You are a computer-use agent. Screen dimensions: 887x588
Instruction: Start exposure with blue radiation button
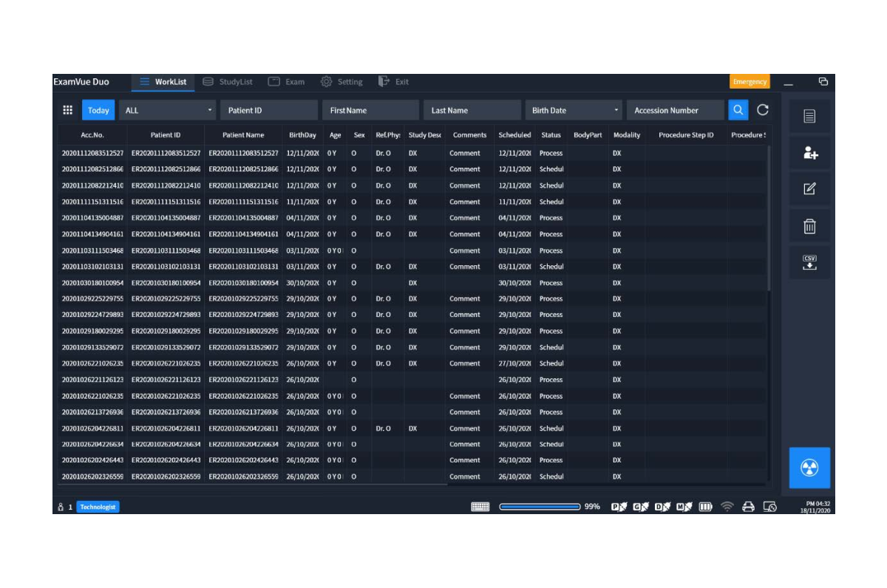pyautogui.click(x=809, y=468)
